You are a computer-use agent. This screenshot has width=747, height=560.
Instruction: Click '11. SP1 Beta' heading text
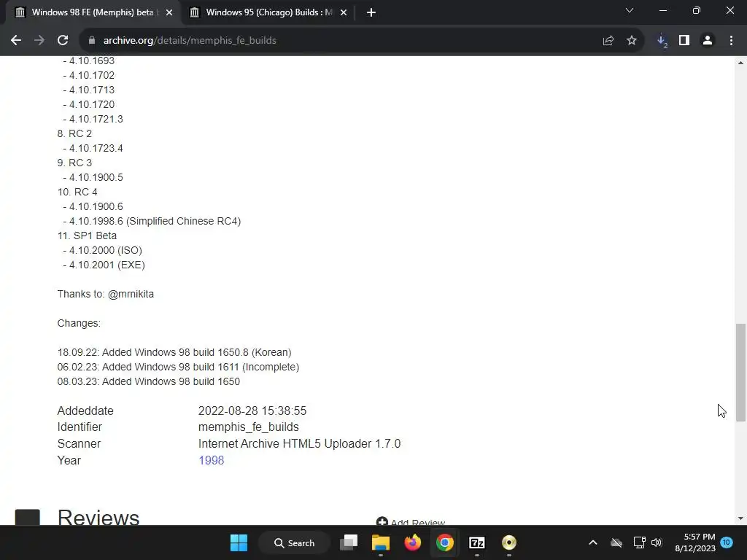point(87,236)
